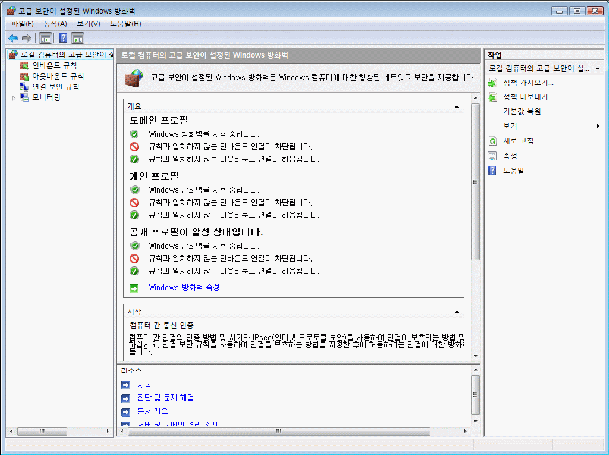Click the 새로 고침 action text
The image size is (609, 455).
[x=518, y=141]
